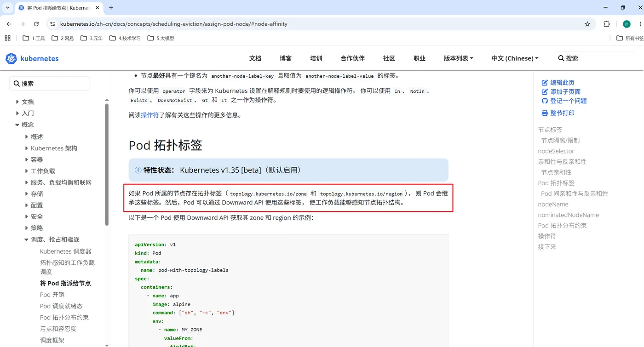Open Pod 开销 sidebar page
The image size is (644, 347).
pyautogui.click(x=52, y=295)
